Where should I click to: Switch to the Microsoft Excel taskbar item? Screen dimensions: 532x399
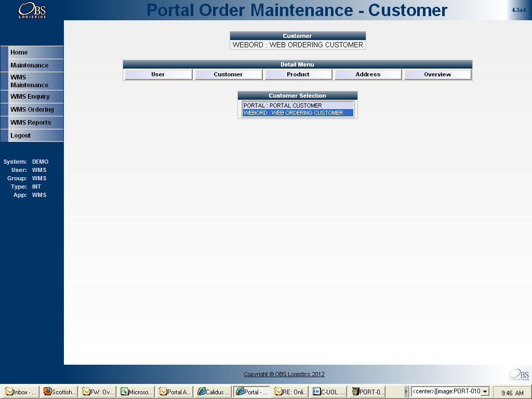point(137,392)
